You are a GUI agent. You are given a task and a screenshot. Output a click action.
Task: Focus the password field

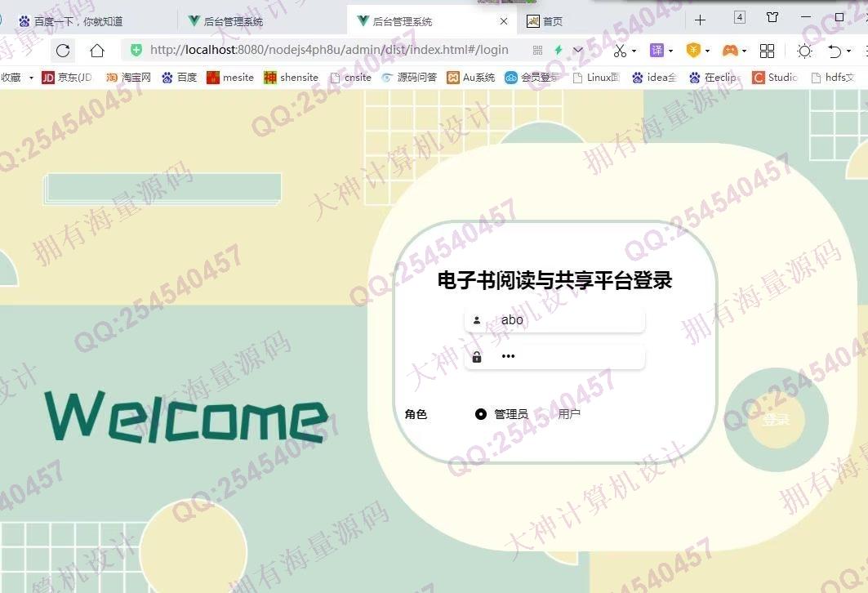pyautogui.click(x=554, y=357)
